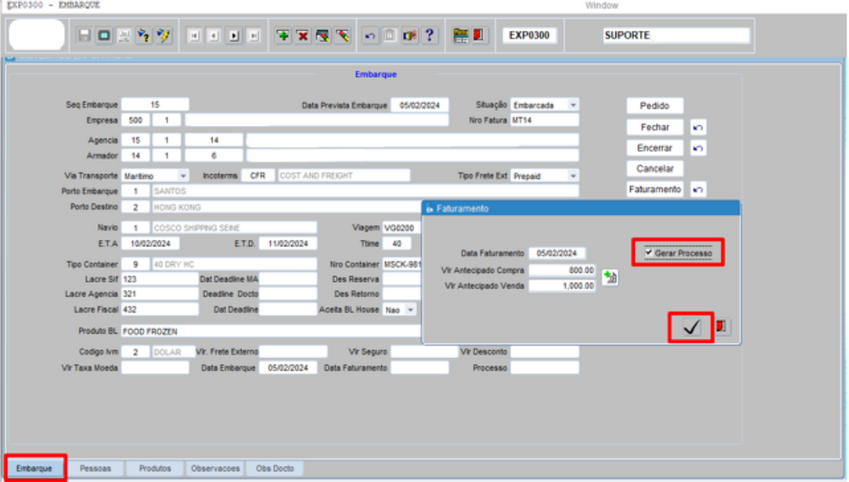The image size is (849, 482).
Task: Click the Save disk icon in toolbar
Action: click(85, 35)
